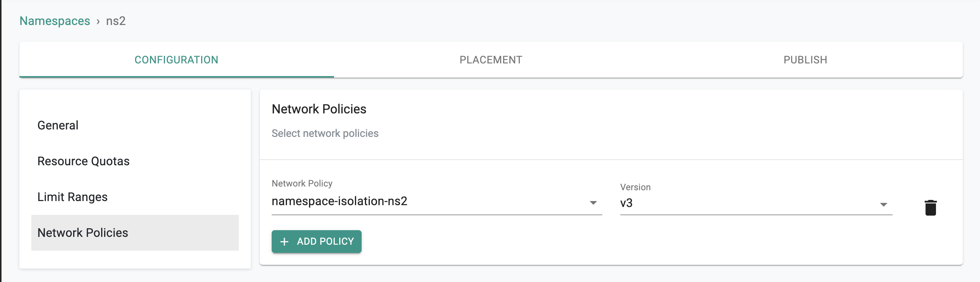Click the ns2 breadcrumb item
Viewport: 980px width, 282px height.
pos(116,21)
